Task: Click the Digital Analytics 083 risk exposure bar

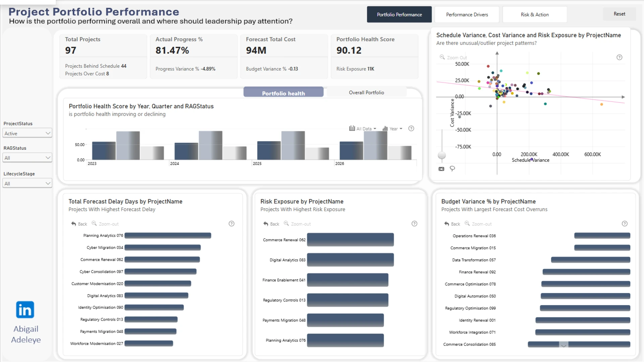Action: pos(350,260)
